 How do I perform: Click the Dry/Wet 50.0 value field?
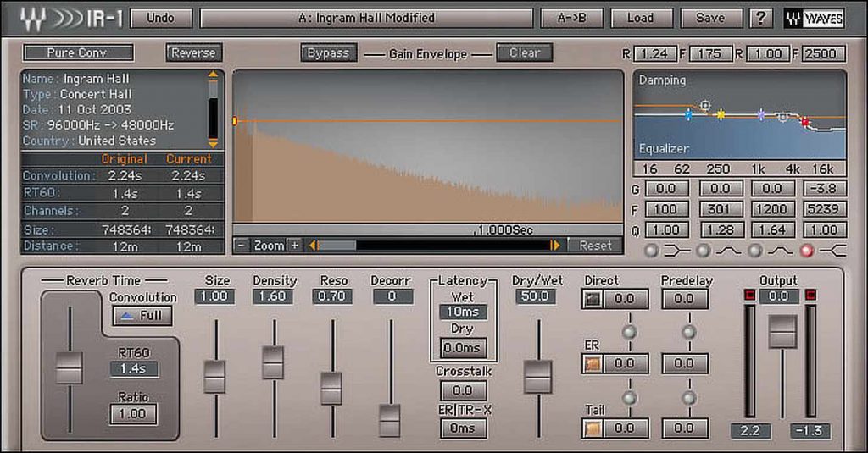coord(535,296)
